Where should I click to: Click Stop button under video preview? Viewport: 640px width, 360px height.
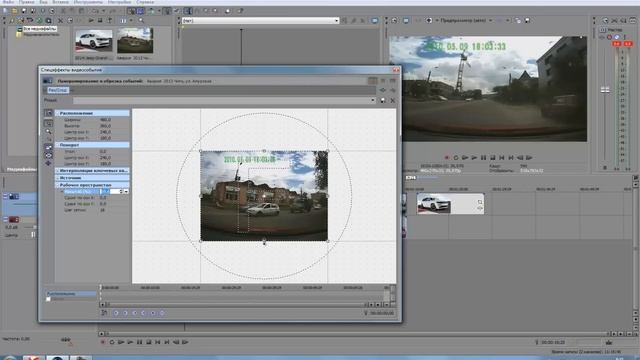[x=493, y=158]
